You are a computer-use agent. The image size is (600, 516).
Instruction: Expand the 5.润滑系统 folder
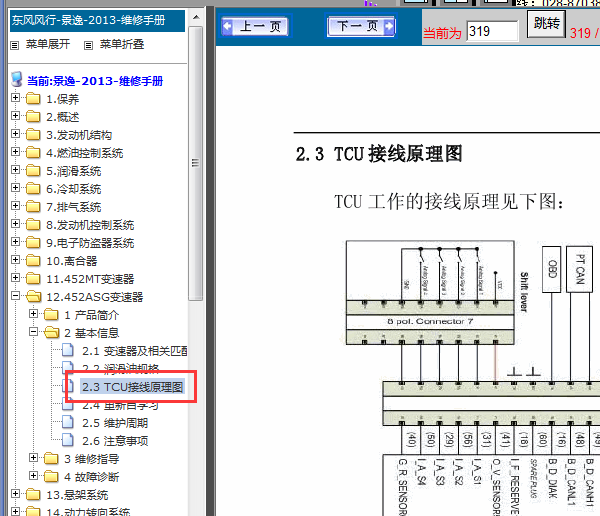(15, 170)
